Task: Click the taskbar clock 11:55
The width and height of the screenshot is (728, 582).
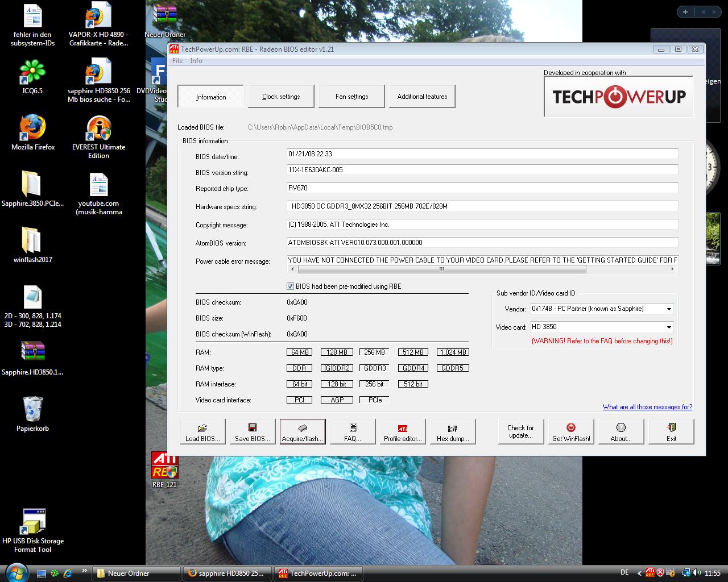Action: point(713,573)
